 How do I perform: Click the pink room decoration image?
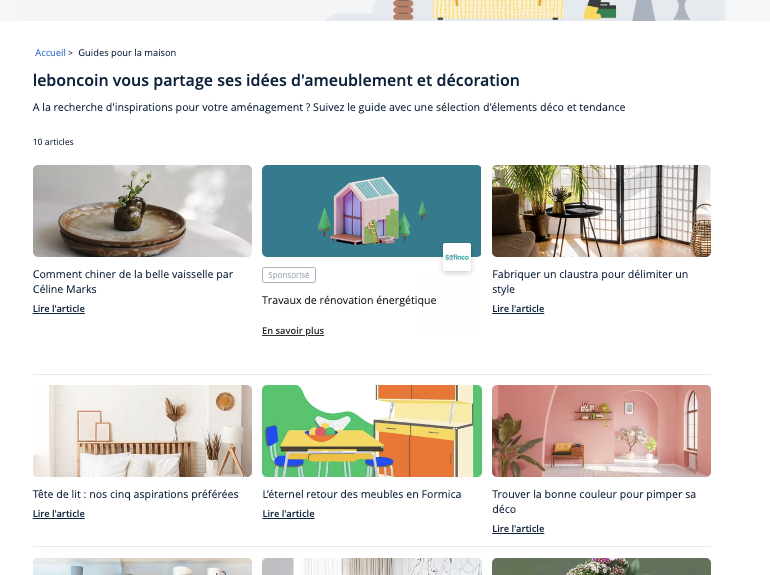click(601, 431)
